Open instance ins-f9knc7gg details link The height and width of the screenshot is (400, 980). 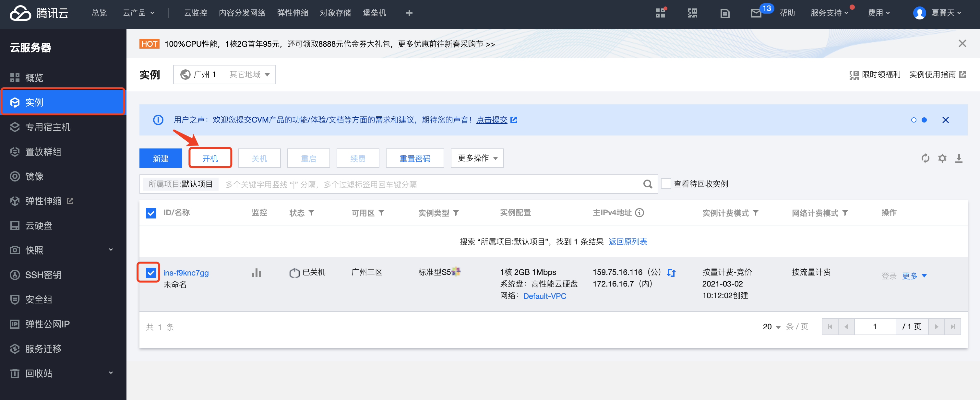point(186,273)
